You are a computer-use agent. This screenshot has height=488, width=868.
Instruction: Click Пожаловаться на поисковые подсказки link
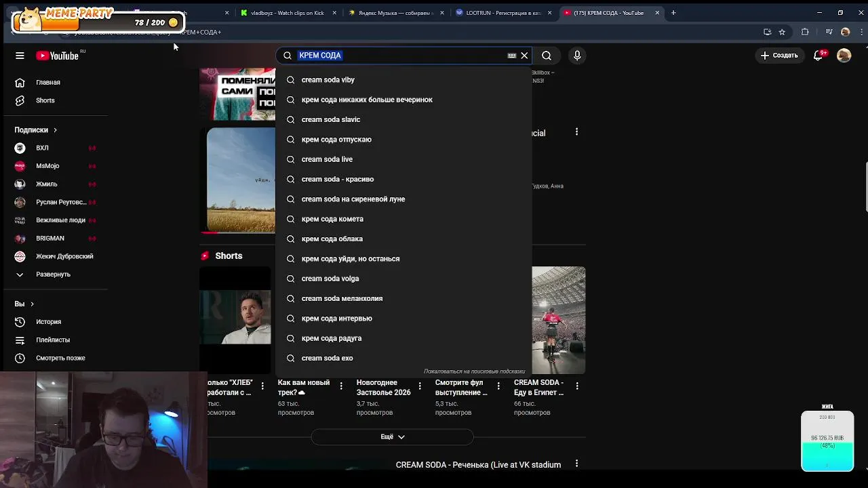point(475,371)
